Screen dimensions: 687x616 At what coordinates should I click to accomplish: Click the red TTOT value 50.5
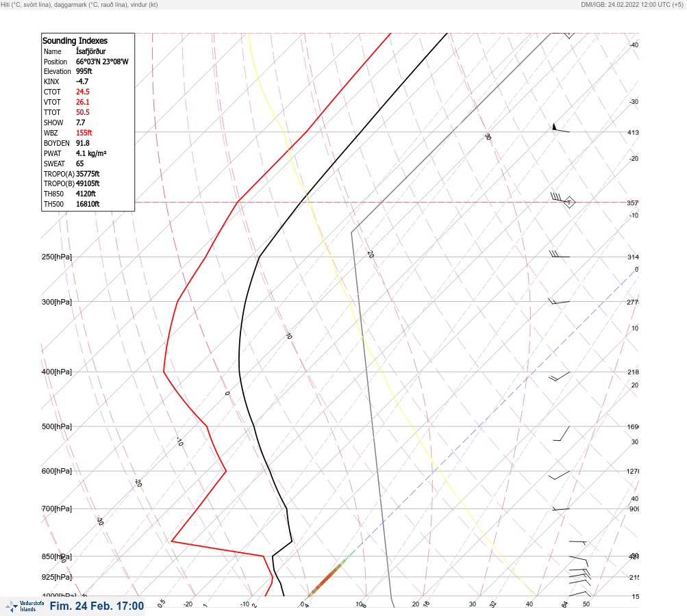pos(82,112)
